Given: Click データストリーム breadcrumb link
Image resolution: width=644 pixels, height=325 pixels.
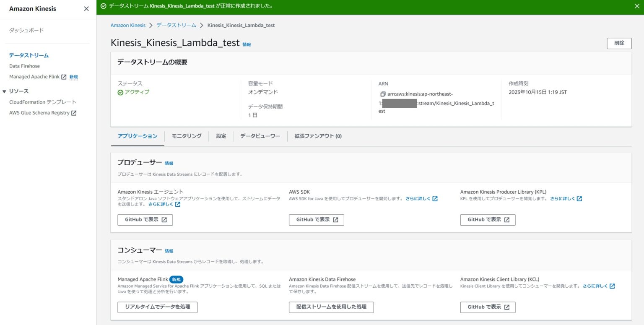Looking at the screenshot, I should pyautogui.click(x=176, y=25).
